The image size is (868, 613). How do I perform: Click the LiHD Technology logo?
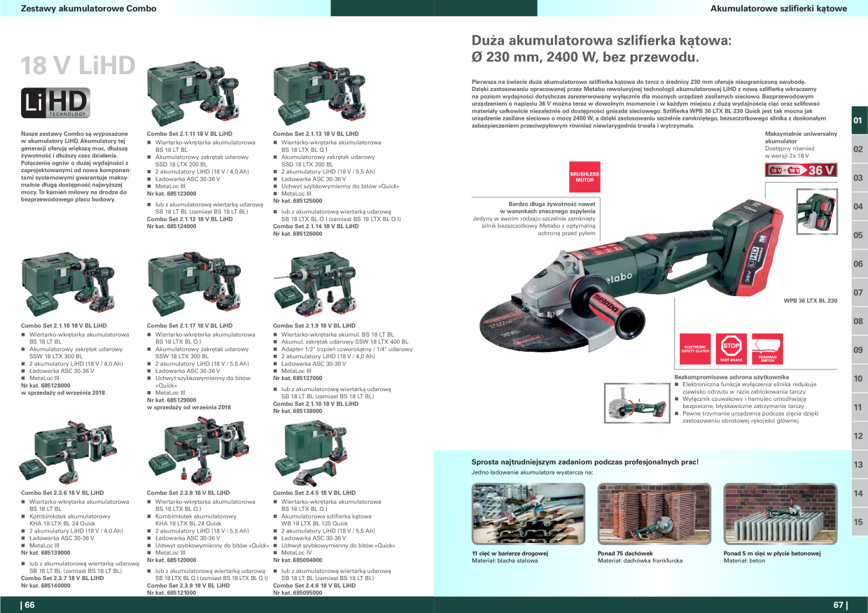55,103
